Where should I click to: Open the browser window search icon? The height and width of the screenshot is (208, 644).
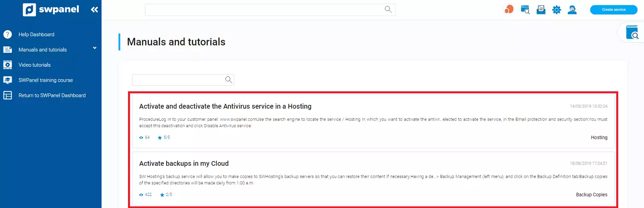525,10
